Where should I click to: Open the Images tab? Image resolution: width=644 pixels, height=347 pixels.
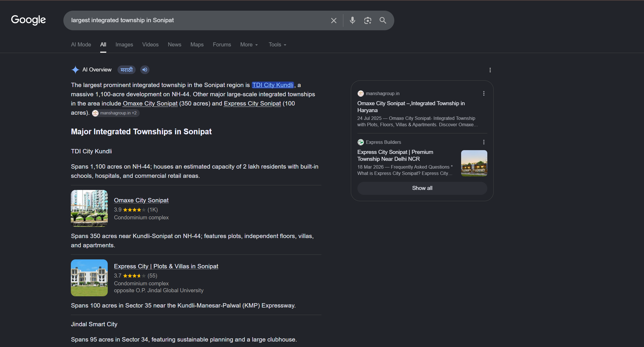[124, 45]
